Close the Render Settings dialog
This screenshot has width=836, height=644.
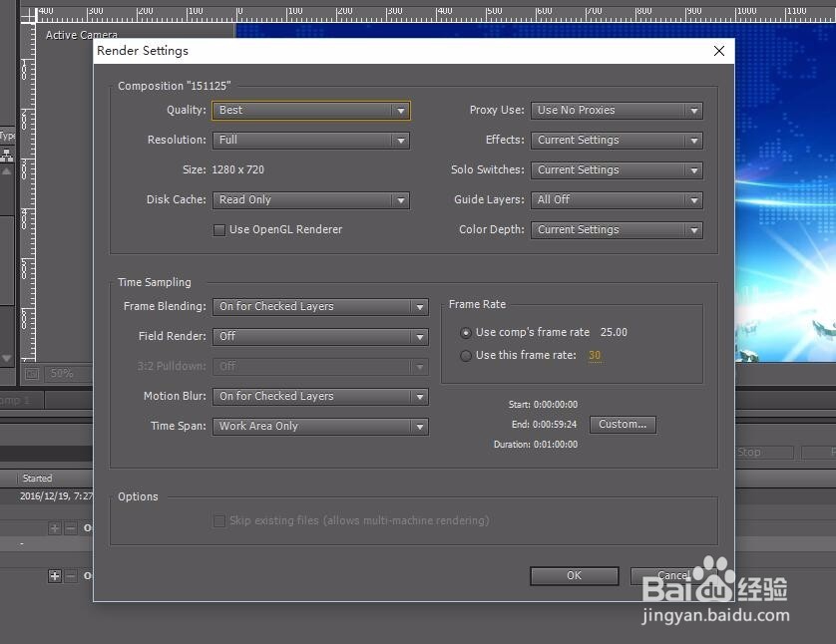(x=718, y=51)
